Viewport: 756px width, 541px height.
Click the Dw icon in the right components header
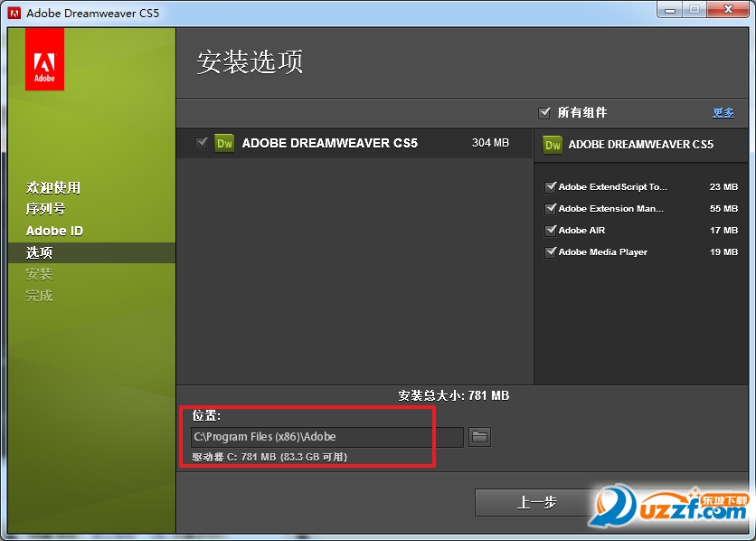pos(553,145)
